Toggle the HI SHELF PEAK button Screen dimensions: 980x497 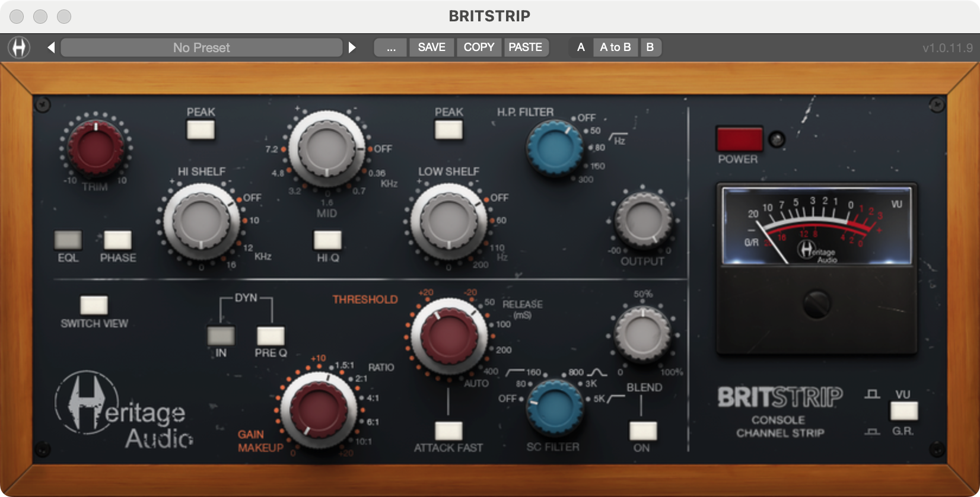click(201, 129)
